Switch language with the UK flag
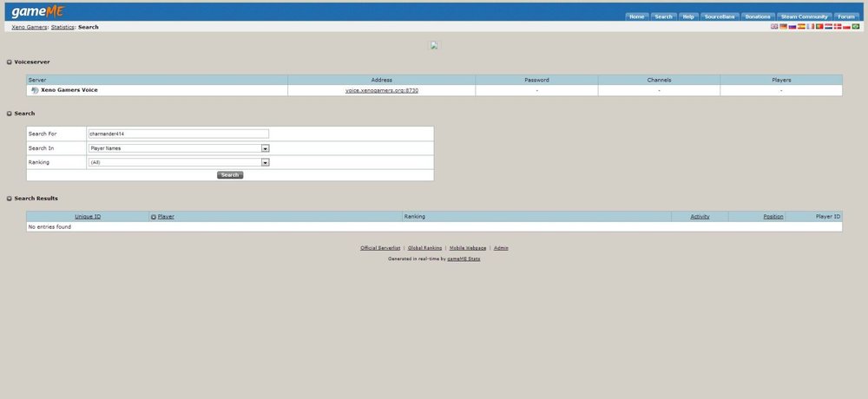 coord(774,27)
